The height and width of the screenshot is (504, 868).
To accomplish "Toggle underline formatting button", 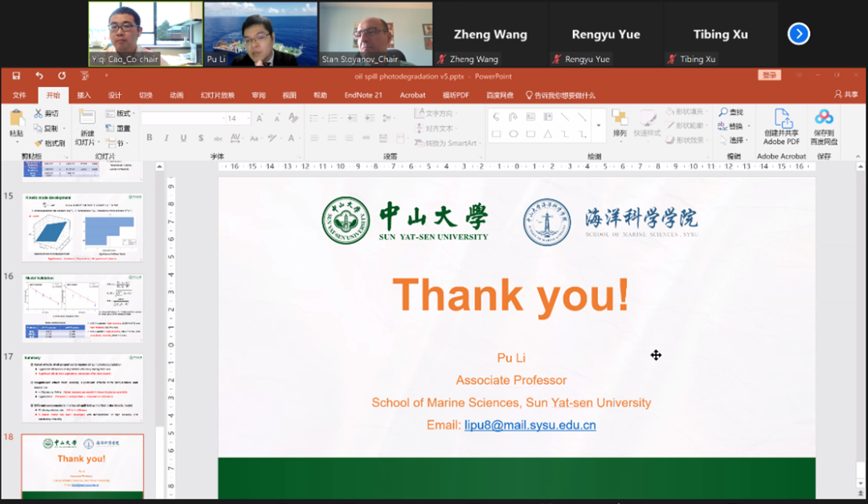I will 183,138.
